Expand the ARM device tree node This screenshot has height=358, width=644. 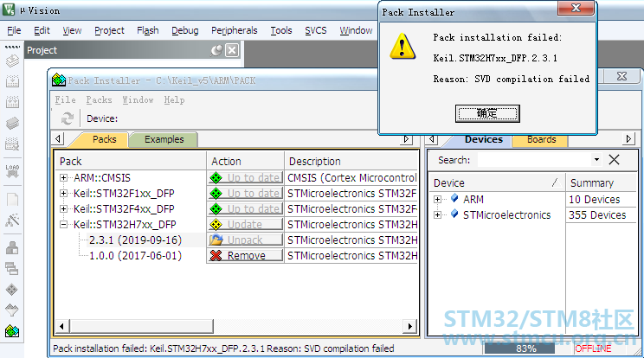tap(437, 199)
